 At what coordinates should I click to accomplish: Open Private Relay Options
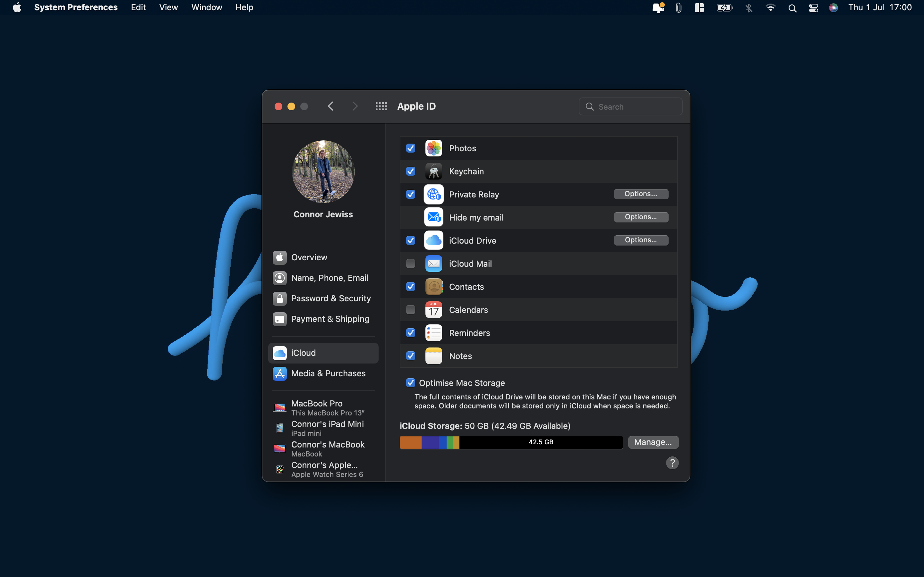(641, 194)
